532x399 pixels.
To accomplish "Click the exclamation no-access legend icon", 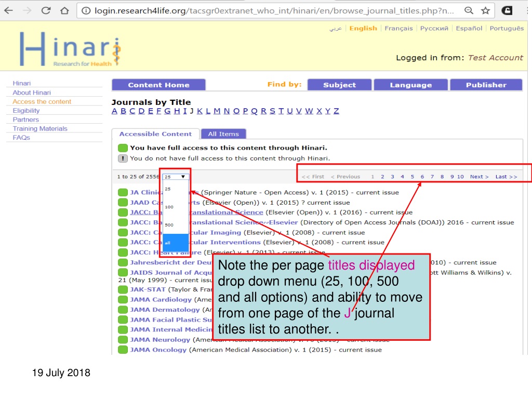I will [x=123, y=158].
